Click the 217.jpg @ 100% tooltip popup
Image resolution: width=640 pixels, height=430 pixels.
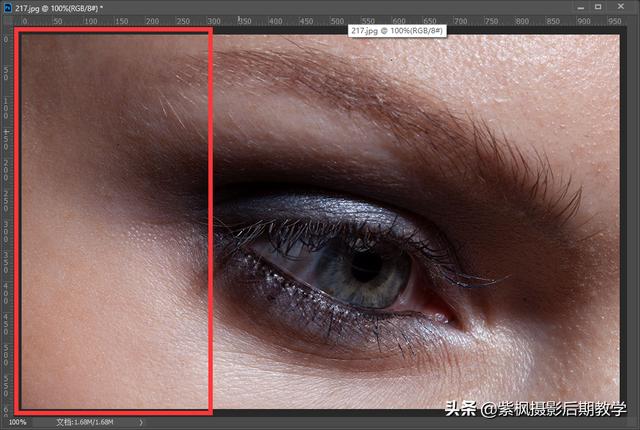pyautogui.click(x=397, y=31)
